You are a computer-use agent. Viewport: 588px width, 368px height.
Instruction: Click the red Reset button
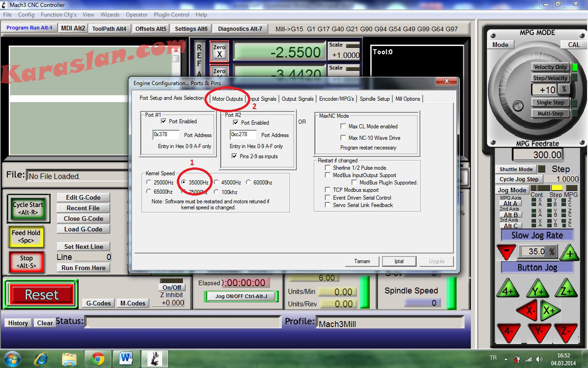42,295
